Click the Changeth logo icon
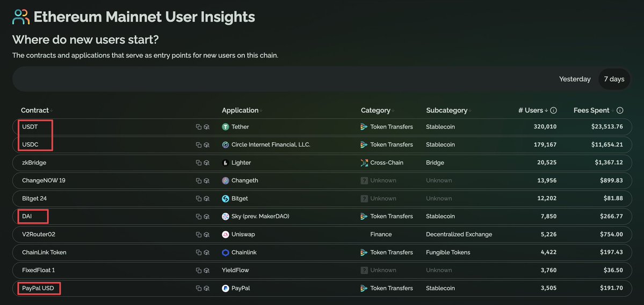 point(226,181)
